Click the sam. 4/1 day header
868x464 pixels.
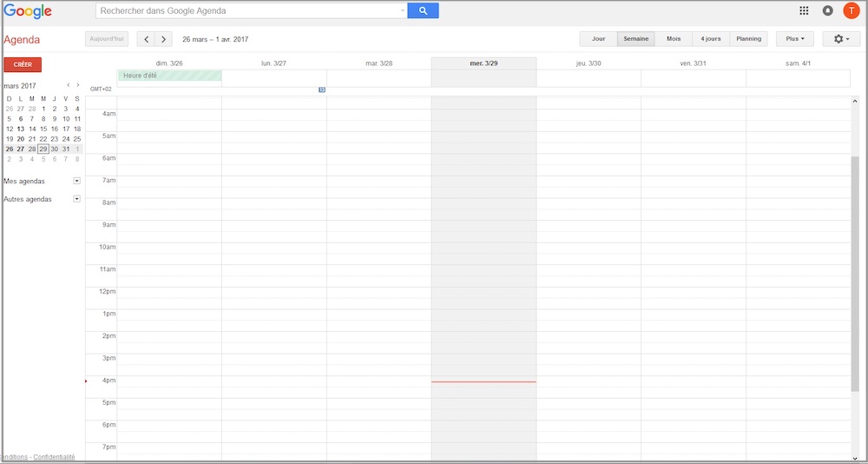(x=799, y=63)
